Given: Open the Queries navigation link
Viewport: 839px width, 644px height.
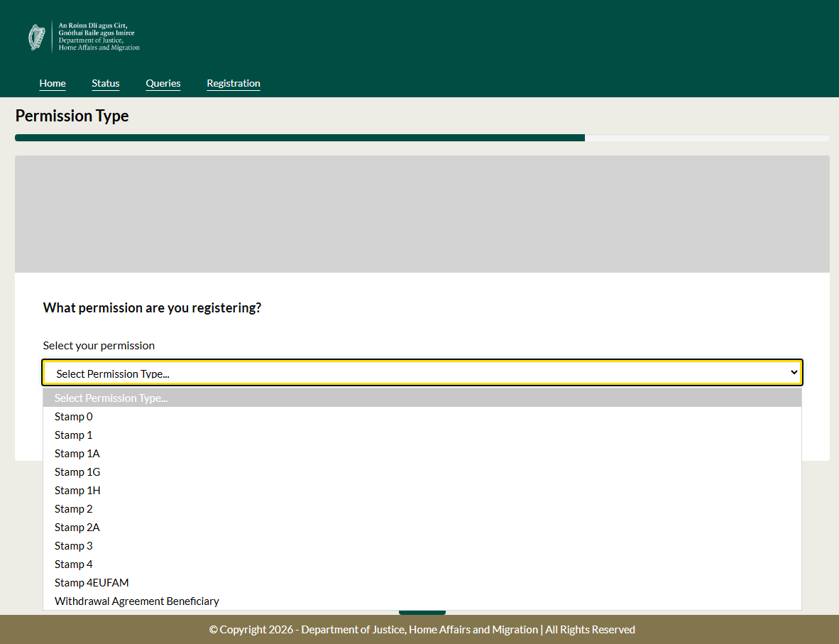Looking at the screenshot, I should tap(163, 83).
